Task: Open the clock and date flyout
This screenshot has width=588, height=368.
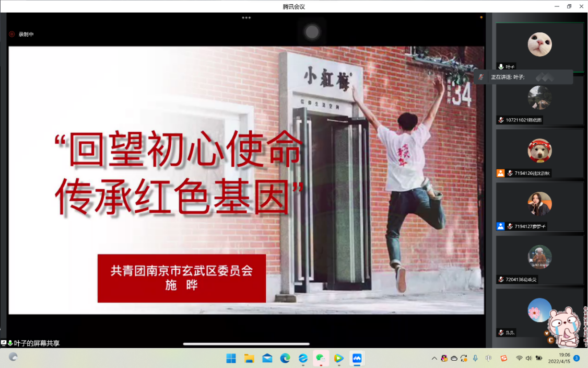Action: pos(559,358)
